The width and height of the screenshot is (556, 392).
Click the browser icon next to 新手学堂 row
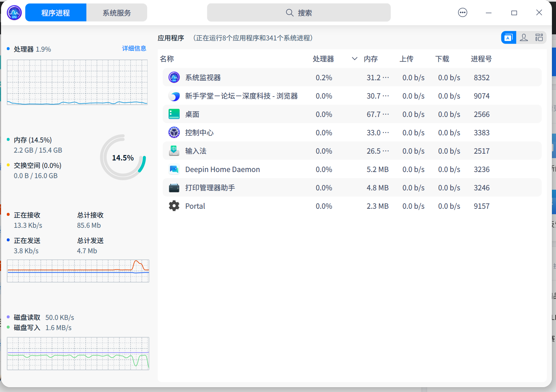174,96
